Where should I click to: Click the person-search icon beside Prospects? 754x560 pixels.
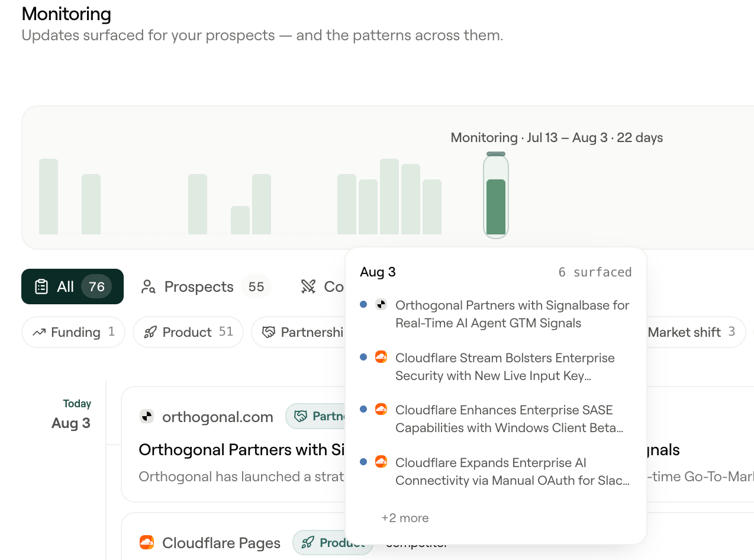pyautogui.click(x=148, y=287)
